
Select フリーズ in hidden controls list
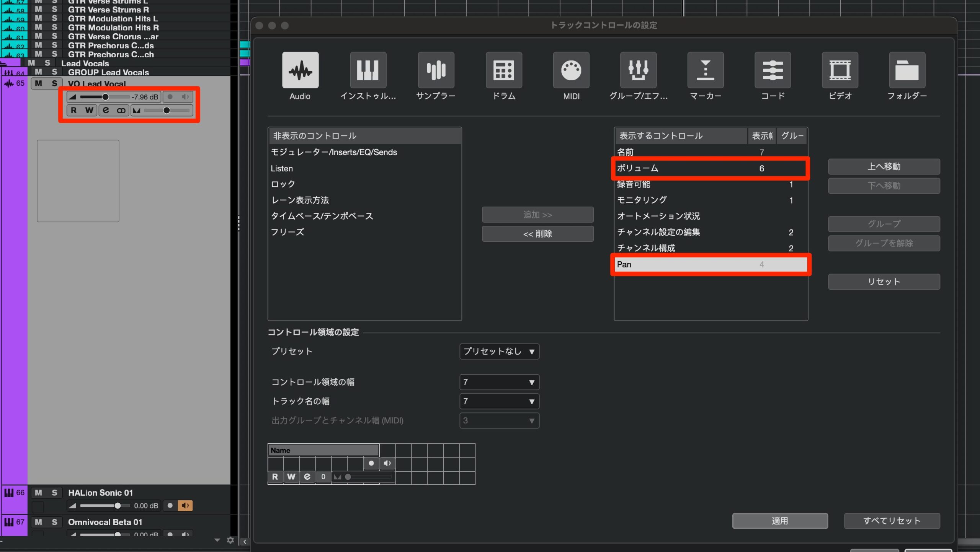pos(287,232)
